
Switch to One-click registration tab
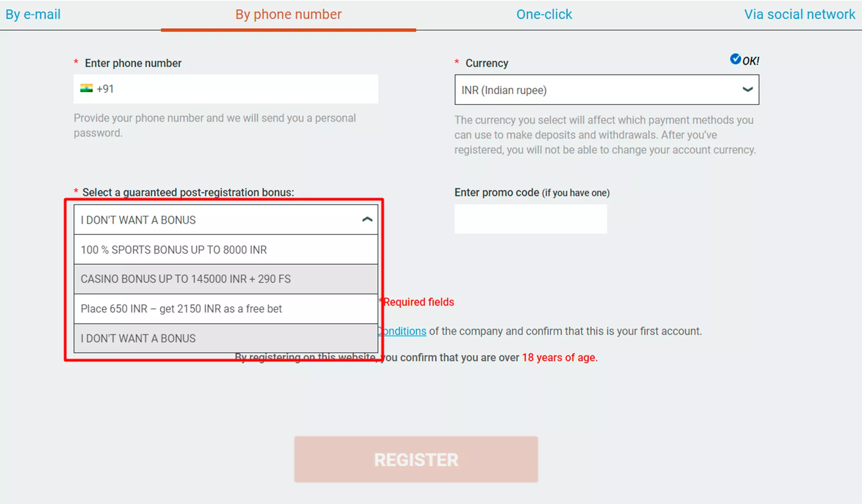click(x=543, y=14)
